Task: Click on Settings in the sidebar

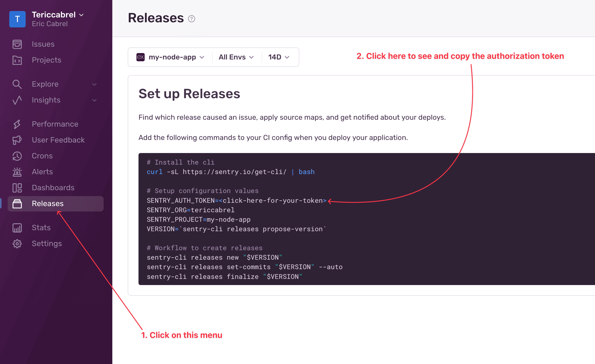Action: click(47, 243)
